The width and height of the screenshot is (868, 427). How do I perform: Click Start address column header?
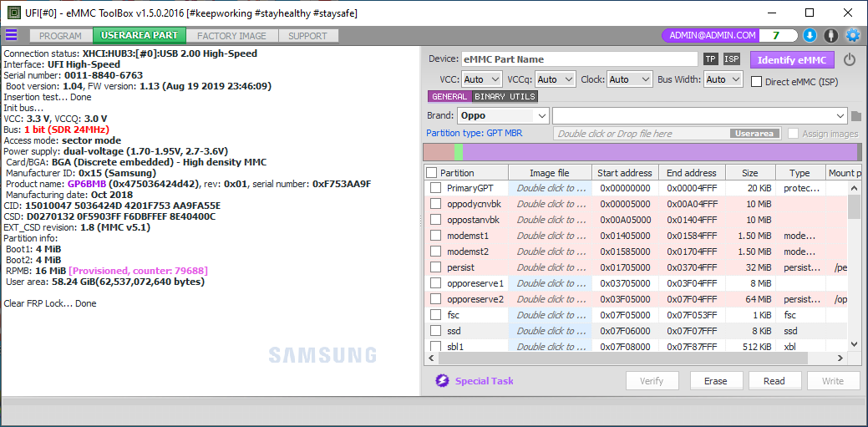(625, 173)
